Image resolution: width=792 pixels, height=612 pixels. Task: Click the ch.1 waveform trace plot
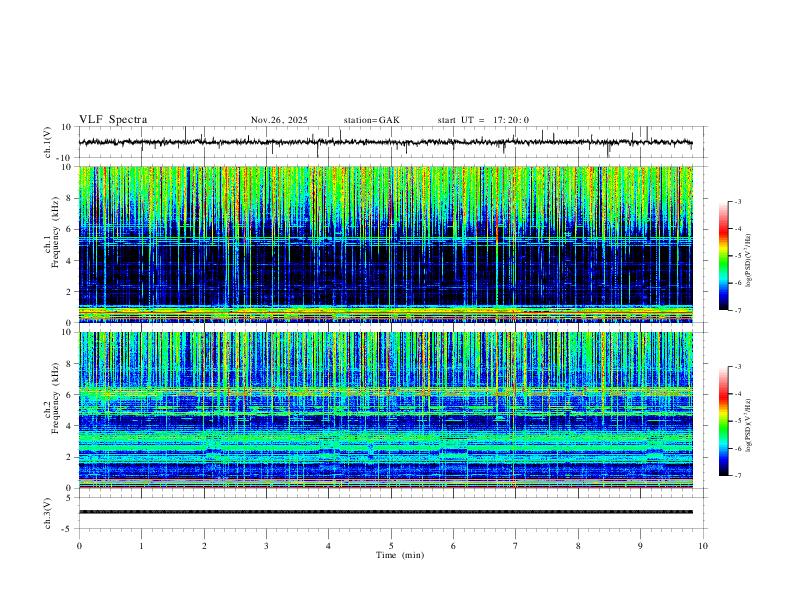385,142
